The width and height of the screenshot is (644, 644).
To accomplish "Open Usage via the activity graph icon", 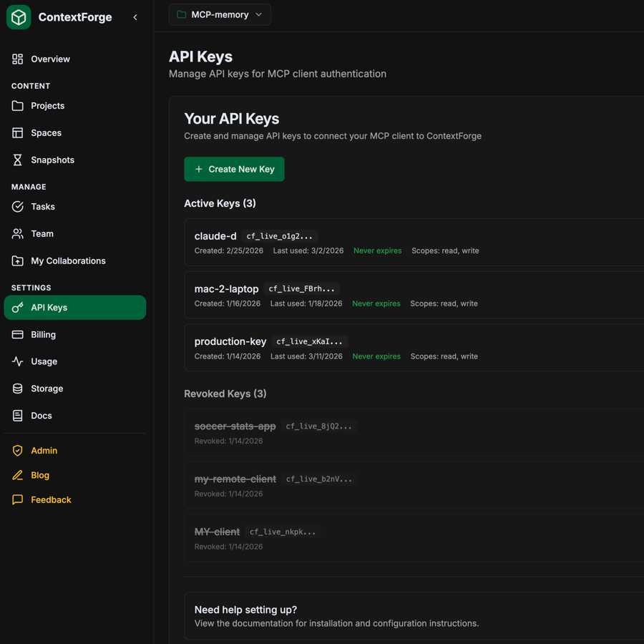I will (x=17, y=361).
